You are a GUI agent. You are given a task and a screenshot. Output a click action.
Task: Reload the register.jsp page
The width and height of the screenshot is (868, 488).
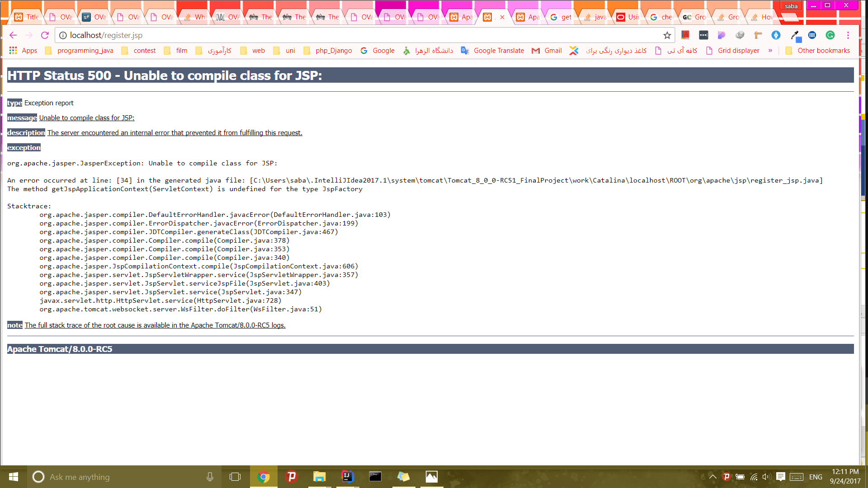click(x=45, y=35)
